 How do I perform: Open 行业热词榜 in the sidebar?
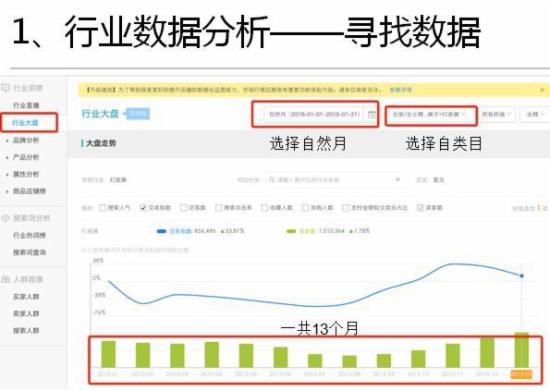[x=29, y=235]
